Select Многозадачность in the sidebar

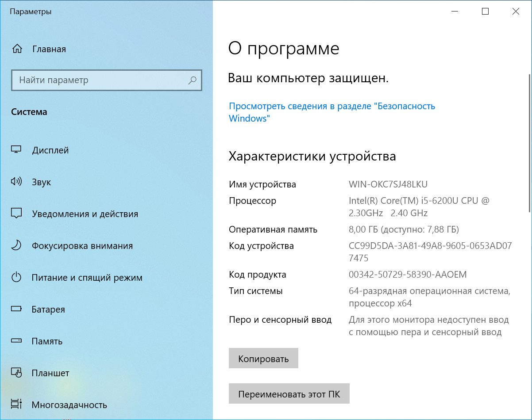coord(69,405)
